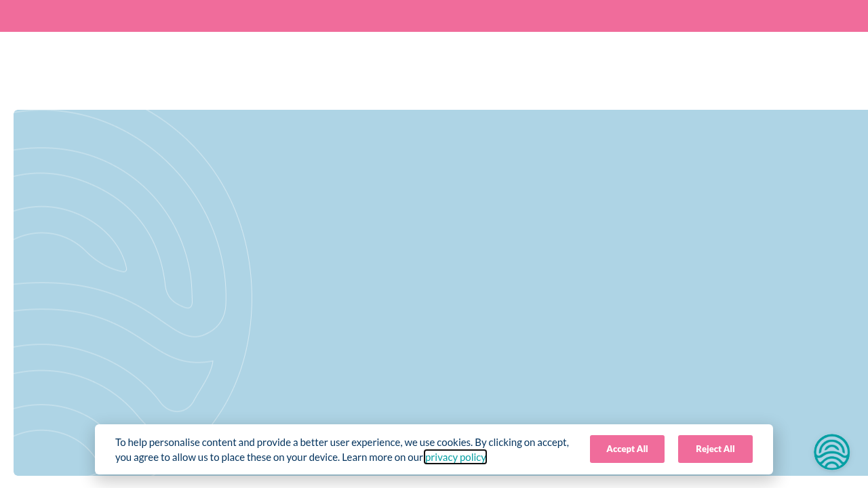Click the Reject All cookies button
Screen dimensions: 868x488
[x=715, y=449]
